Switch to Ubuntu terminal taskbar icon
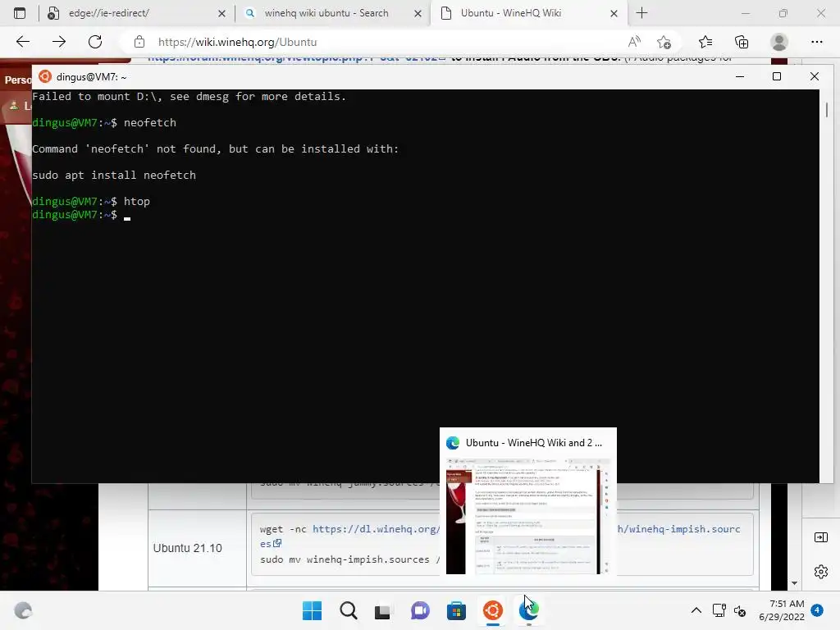Viewport: 840px width, 630px height. tap(492, 610)
